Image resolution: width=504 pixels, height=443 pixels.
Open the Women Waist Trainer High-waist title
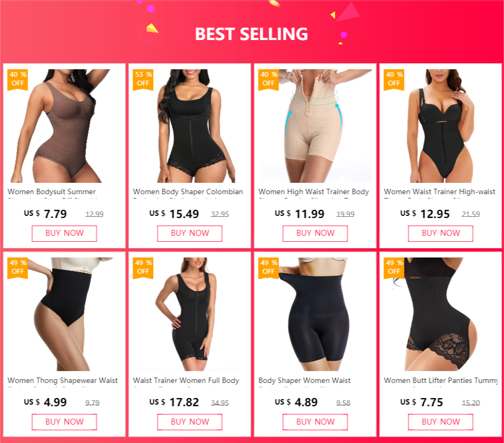click(440, 192)
